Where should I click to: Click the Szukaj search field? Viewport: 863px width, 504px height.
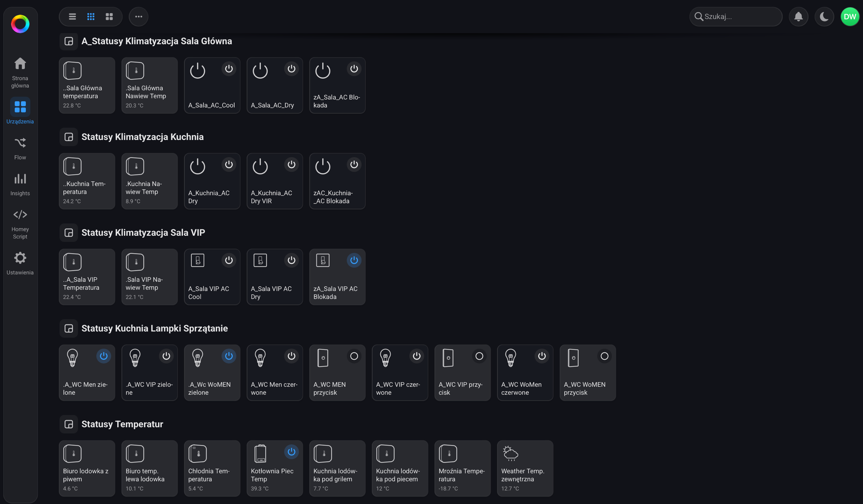[x=736, y=17]
